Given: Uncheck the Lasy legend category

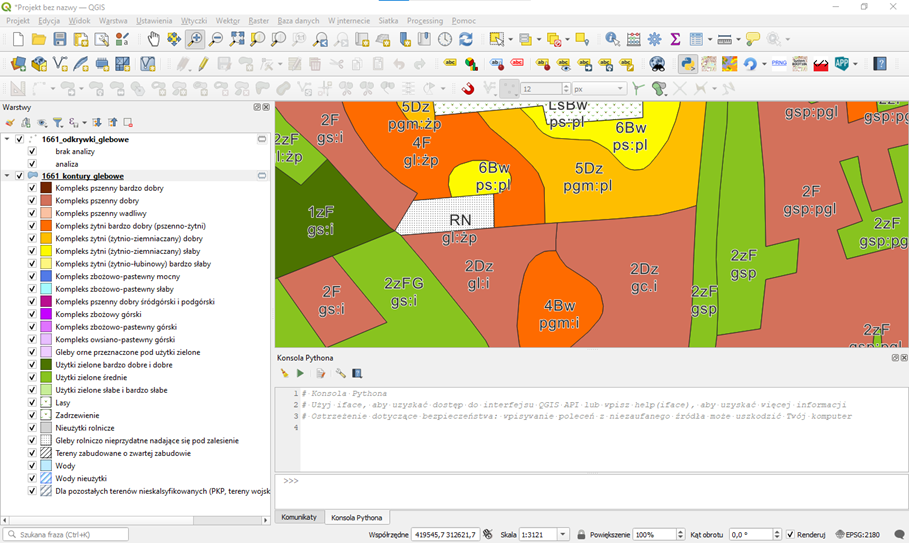Looking at the screenshot, I should point(32,402).
